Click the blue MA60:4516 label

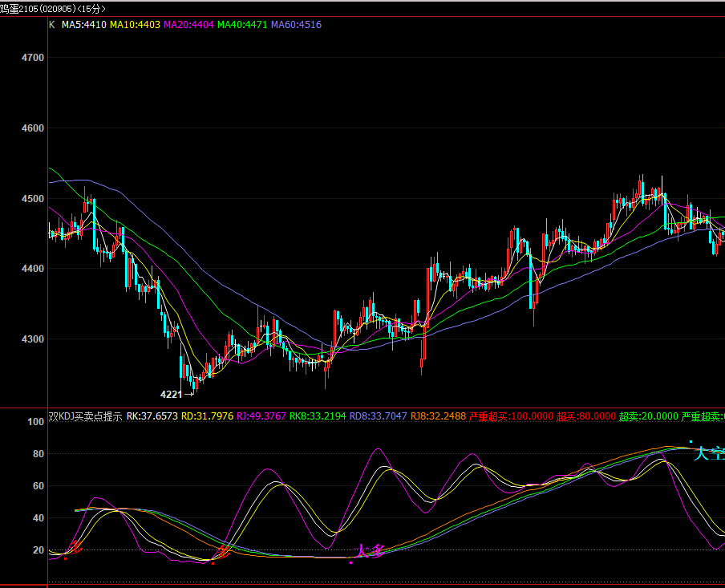pyautogui.click(x=296, y=25)
